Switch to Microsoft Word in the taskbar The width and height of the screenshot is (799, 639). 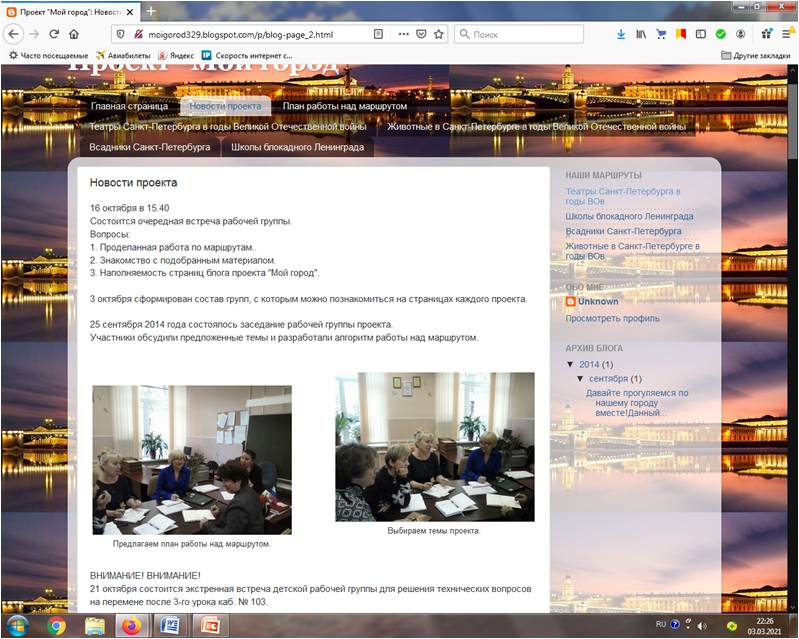pos(170,625)
